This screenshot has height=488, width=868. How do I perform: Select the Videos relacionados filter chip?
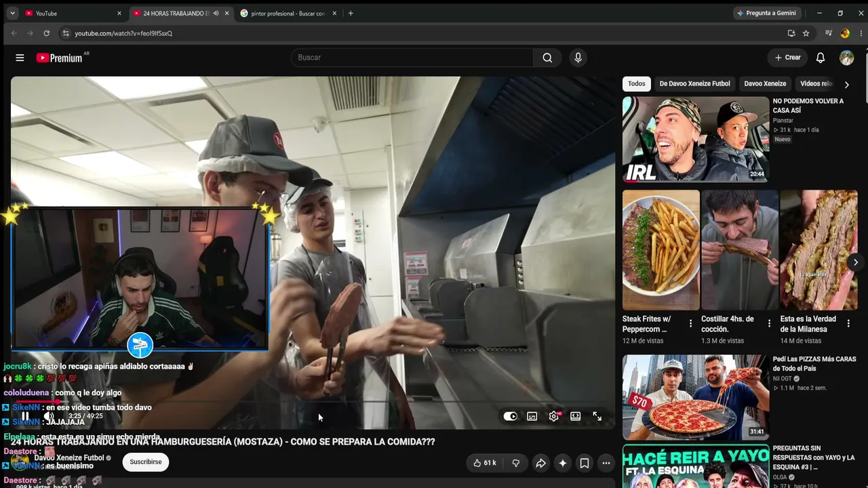pos(816,84)
